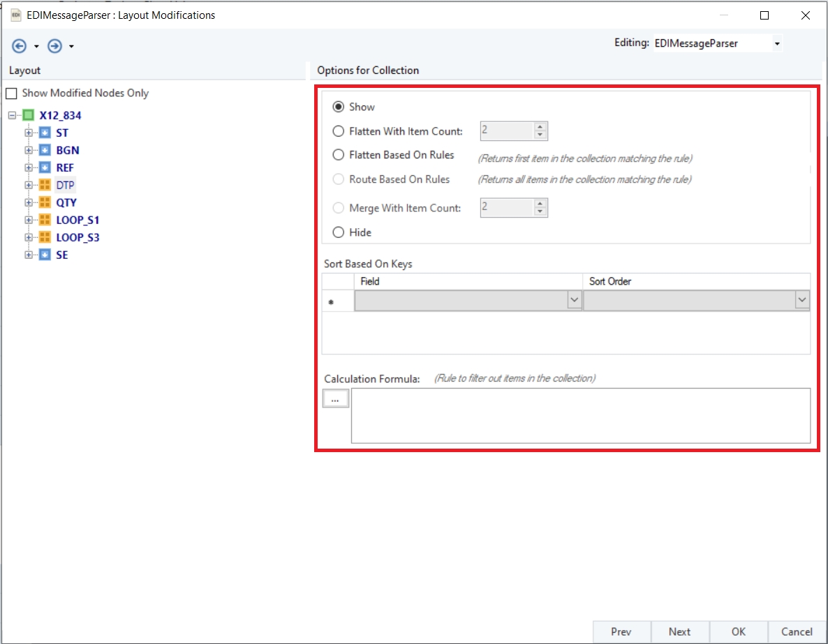Click the back navigation arrow icon
Image resolution: width=828 pixels, height=644 pixels.
point(19,46)
